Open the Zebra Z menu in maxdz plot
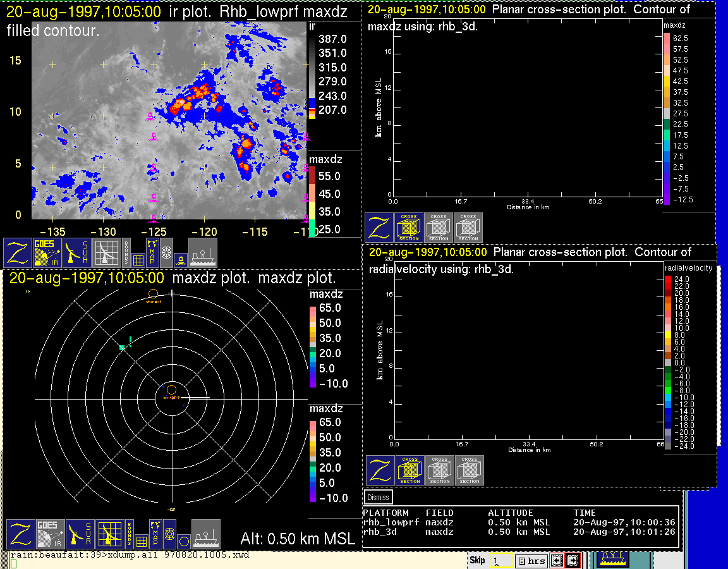 [20, 534]
